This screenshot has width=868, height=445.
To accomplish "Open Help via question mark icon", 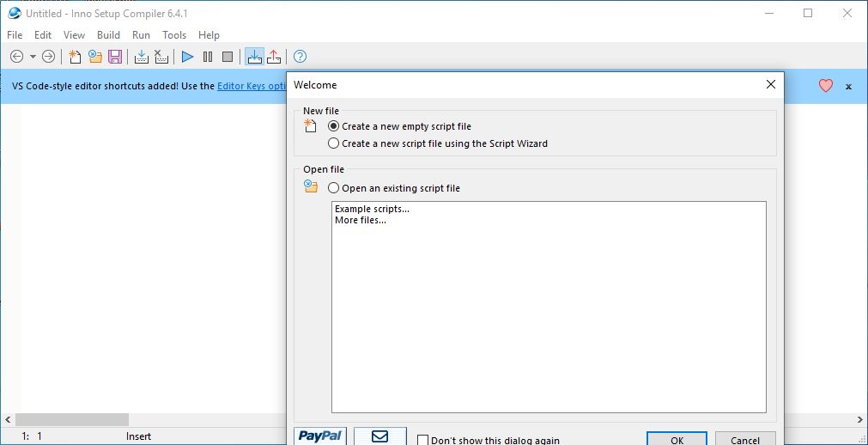I will point(300,57).
